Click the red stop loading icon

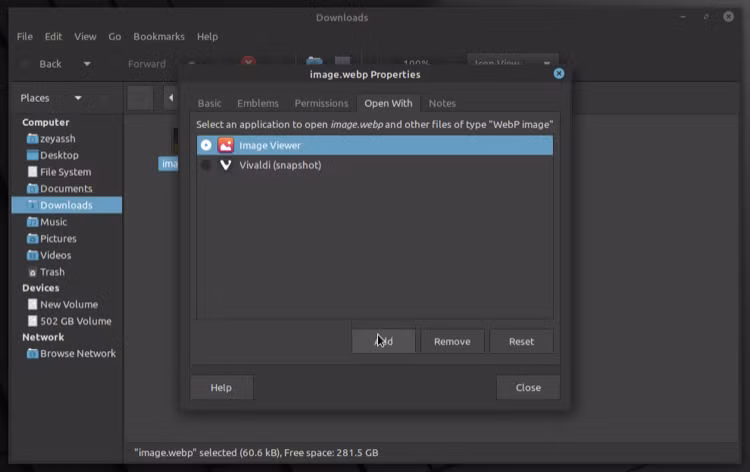(x=248, y=62)
